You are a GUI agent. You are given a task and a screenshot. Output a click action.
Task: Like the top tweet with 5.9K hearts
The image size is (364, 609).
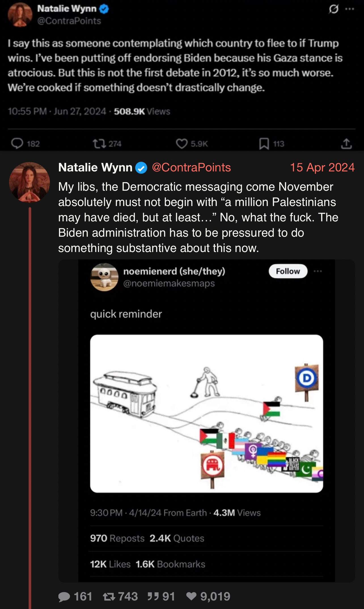[182, 144]
